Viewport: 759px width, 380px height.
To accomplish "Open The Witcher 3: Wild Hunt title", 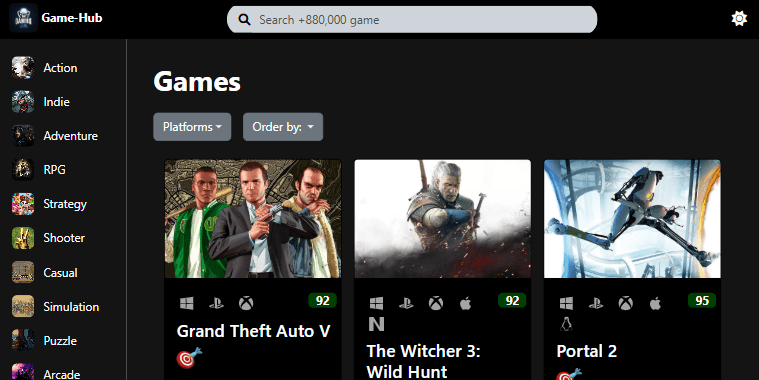I will pos(423,361).
